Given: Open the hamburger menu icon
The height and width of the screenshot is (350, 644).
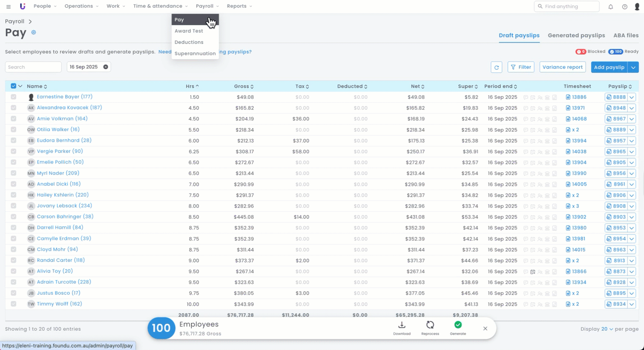Looking at the screenshot, I should [9, 6].
